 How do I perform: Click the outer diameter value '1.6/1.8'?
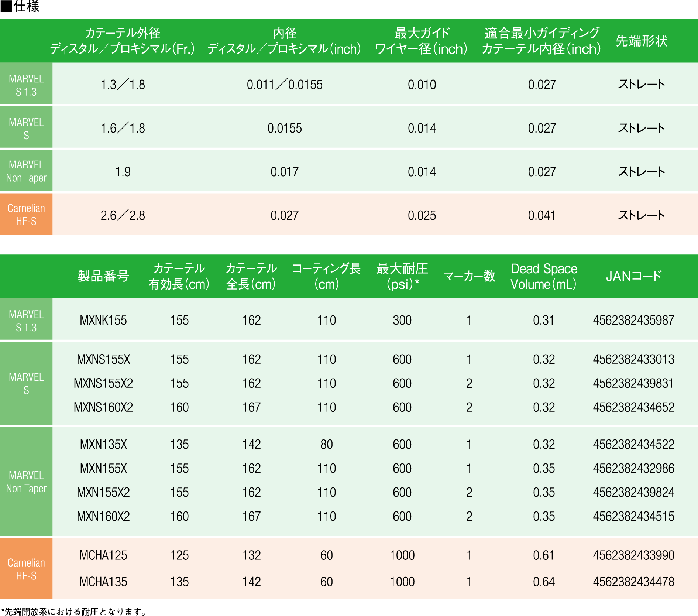[x=123, y=128]
